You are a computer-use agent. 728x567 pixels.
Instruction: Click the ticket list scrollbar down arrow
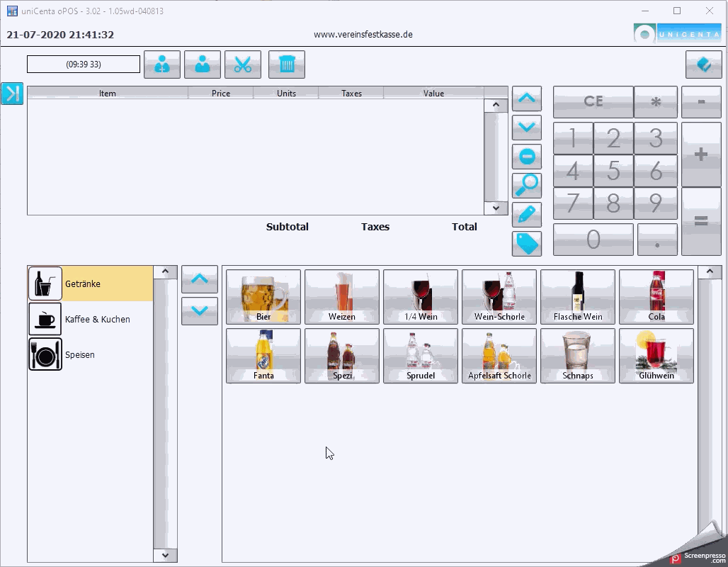point(496,208)
